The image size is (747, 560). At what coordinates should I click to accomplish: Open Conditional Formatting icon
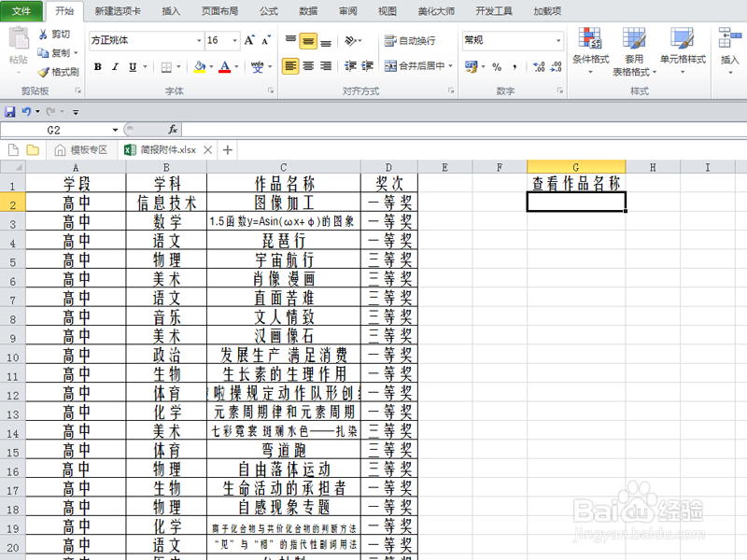[590, 38]
